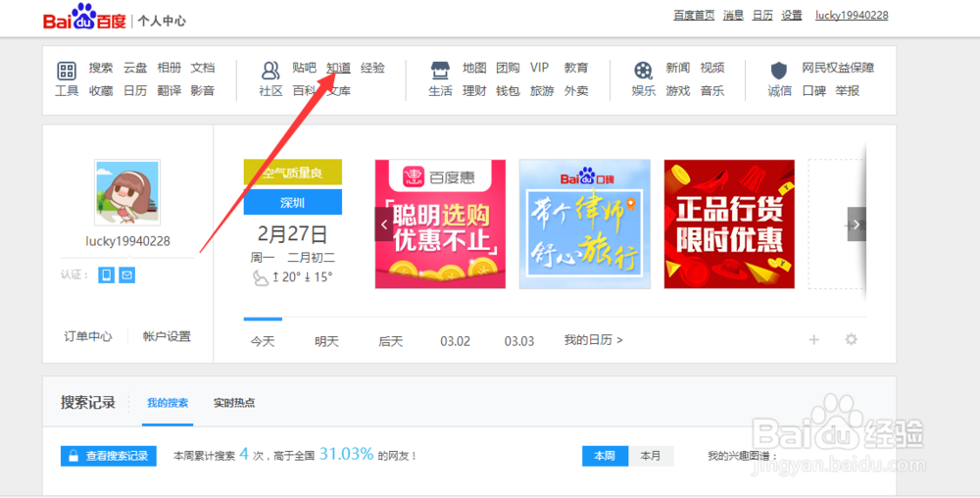Open 钱包 wallet link

[508, 90]
